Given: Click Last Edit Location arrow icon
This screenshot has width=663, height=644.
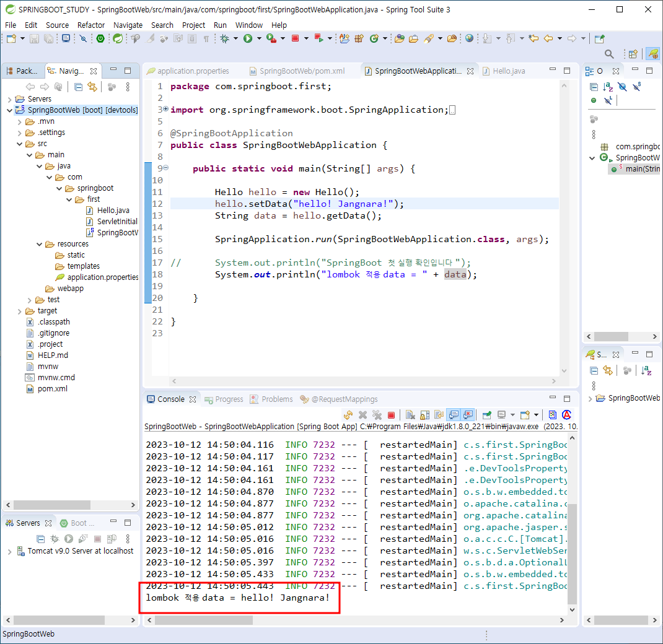Looking at the screenshot, I should point(533,38).
